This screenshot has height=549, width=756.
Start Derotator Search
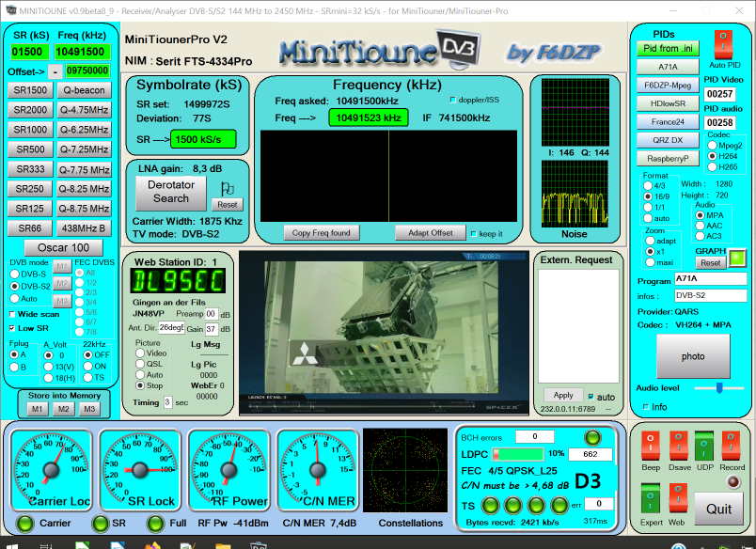[171, 193]
